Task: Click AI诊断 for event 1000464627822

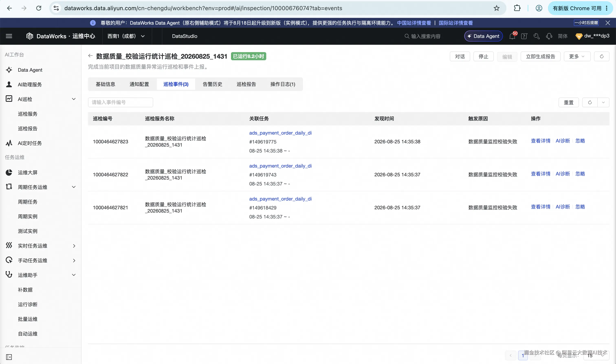Action: (562, 174)
